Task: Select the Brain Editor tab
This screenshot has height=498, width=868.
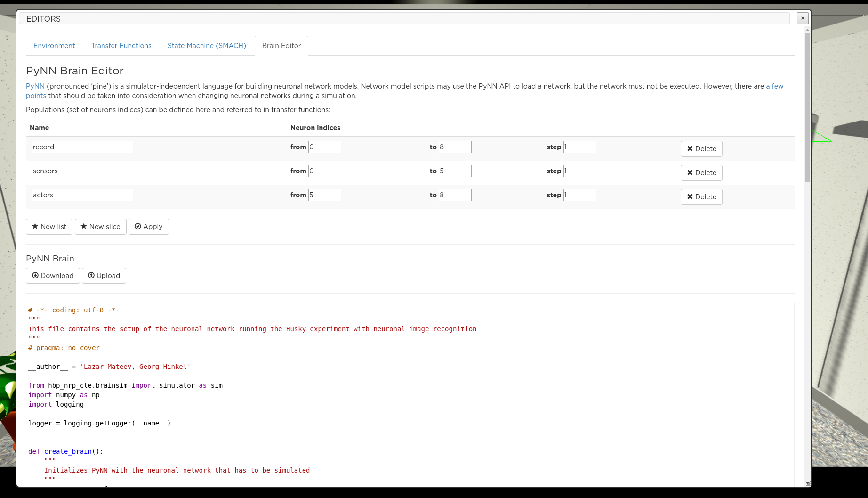Action: click(281, 46)
